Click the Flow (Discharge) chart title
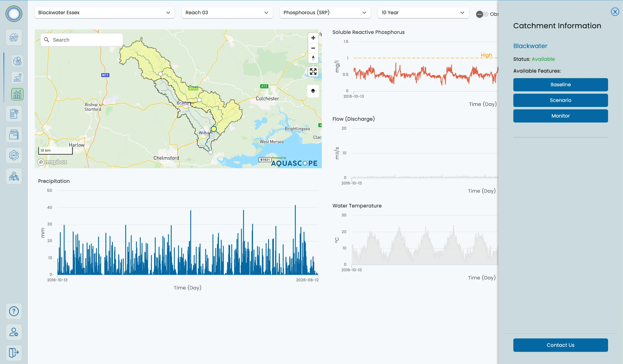The width and height of the screenshot is (623, 364). (353, 119)
